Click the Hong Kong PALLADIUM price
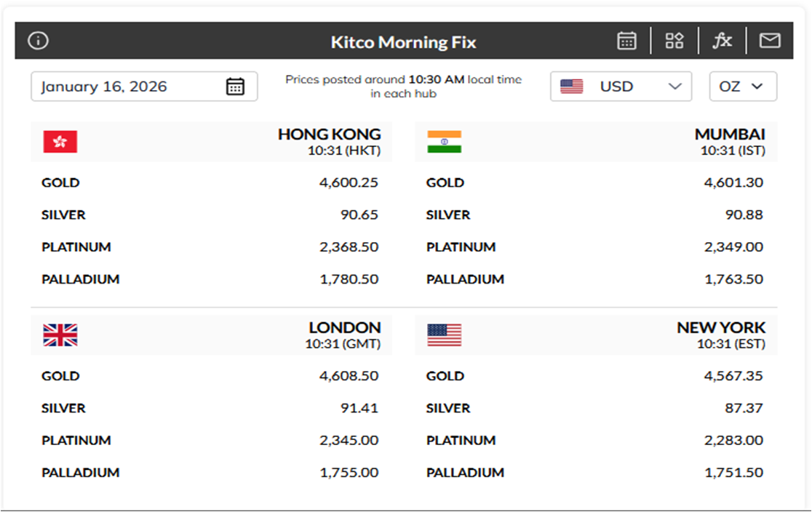 click(x=349, y=279)
